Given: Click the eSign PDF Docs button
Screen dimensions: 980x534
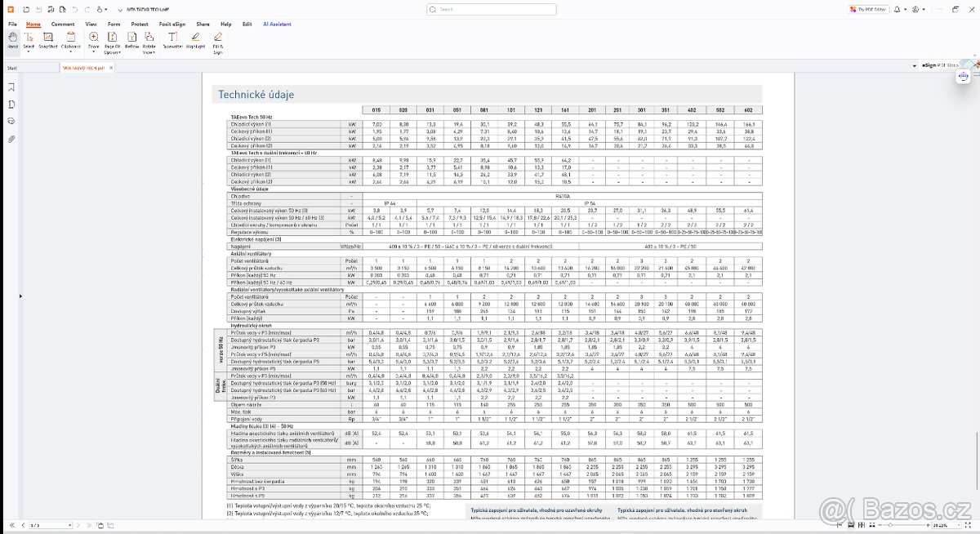Looking at the screenshot, I should pyautogui.click(x=941, y=64).
